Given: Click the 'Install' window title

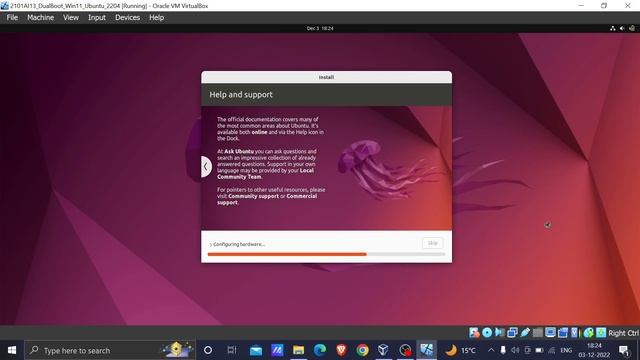Looking at the screenshot, I should click(326, 77).
